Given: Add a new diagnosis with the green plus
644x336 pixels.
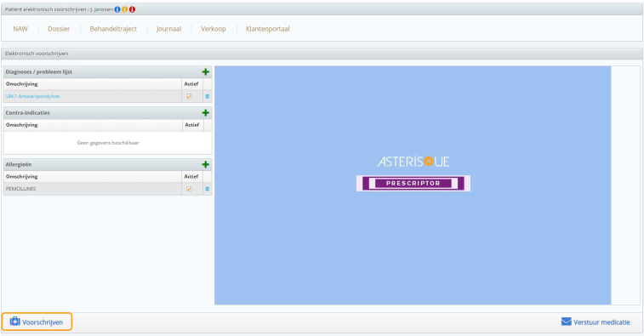Looking at the screenshot, I should click(206, 72).
